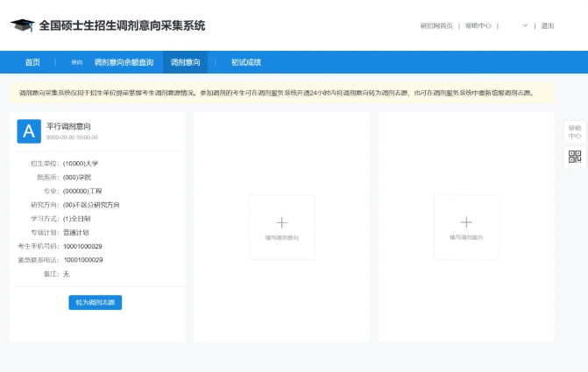
Task: Open the 研招网首页 link
Action: click(436, 26)
